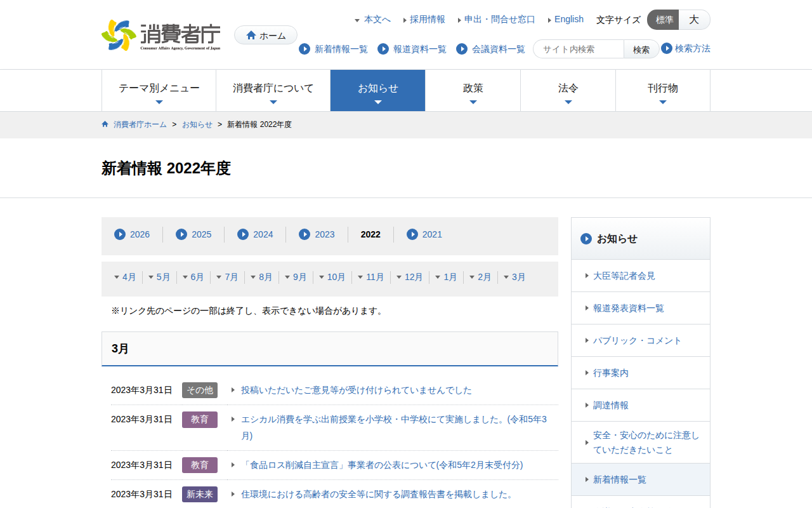Switch text size to 大
The height and width of the screenshot is (508, 812).
pos(694,20)
